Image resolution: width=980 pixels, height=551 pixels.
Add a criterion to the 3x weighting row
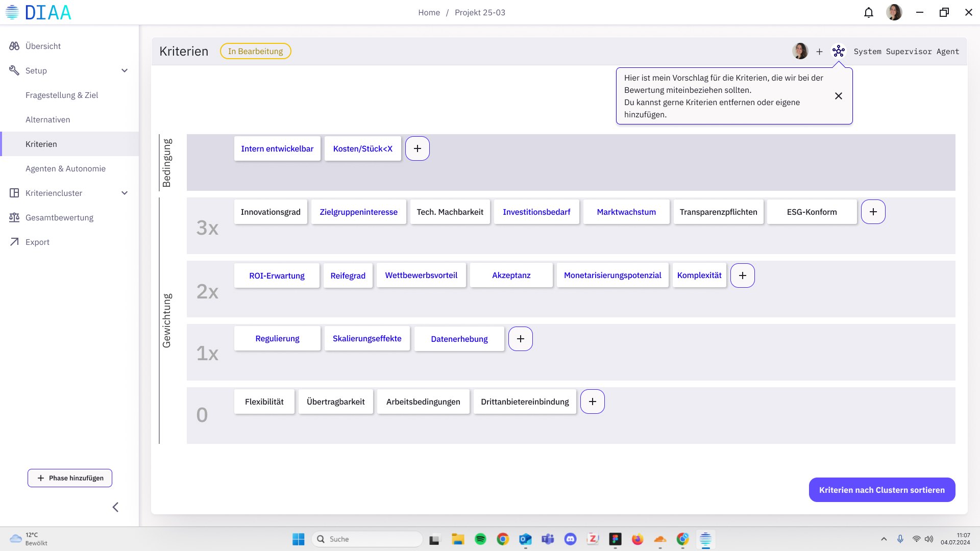click(x=873, y=212)
